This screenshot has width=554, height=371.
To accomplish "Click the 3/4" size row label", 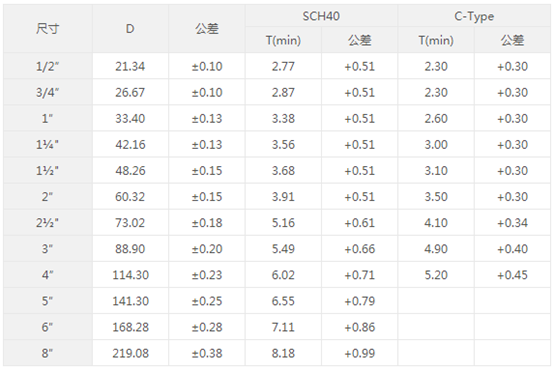I will coord(48,92).
